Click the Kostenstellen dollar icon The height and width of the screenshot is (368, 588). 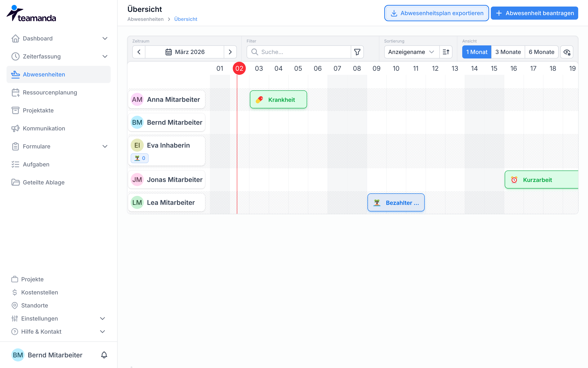[x=14, y=292]
